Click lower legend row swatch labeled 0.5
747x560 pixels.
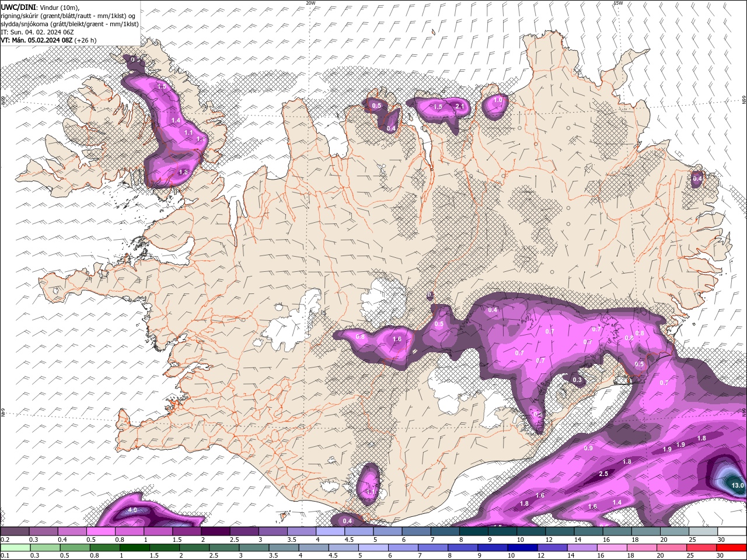(75, 547)
